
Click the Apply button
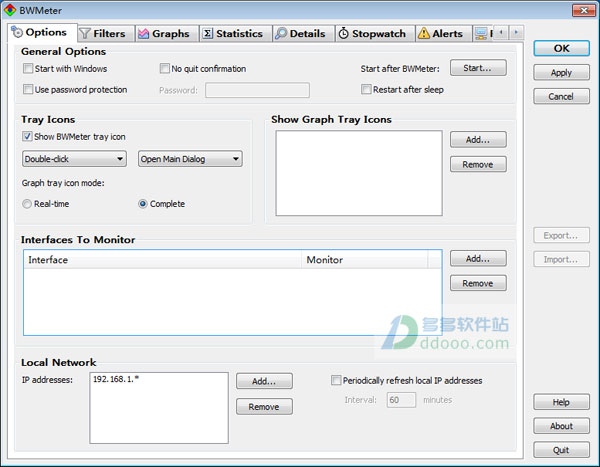[x=561, y=72]
